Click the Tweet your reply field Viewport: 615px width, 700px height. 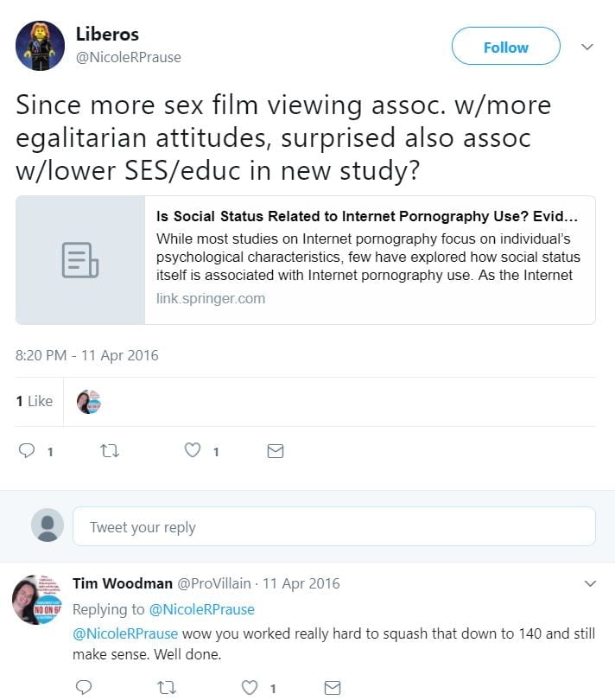tap(333, 526)
